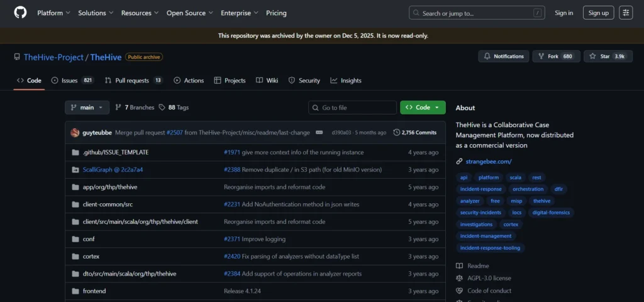Open app/org/thp/thehive folder
644x302 pixels.
click(x=110, y=187)
